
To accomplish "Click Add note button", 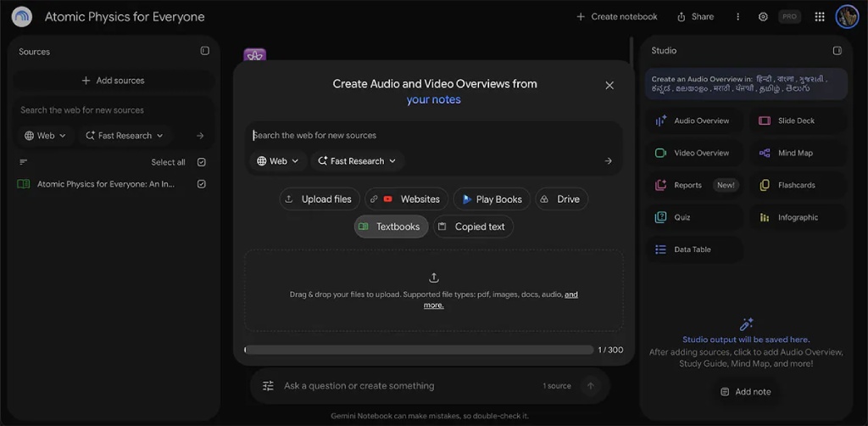I will coord(746,392).
